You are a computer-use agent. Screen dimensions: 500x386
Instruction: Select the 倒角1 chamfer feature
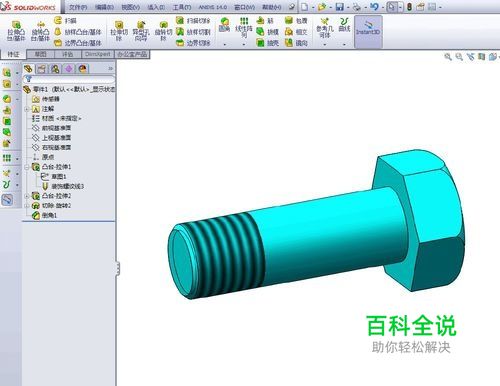pos(44,216)
